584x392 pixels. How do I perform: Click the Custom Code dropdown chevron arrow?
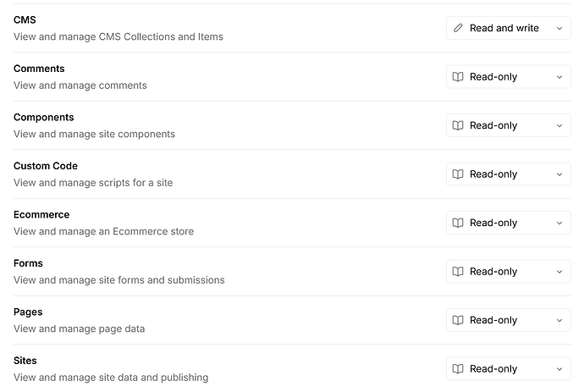click(x=559, y=174)
